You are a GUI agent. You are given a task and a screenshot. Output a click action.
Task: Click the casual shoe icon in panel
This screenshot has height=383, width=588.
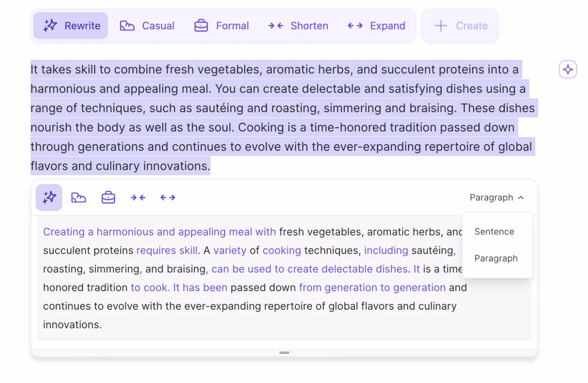(x=79, y=198)
